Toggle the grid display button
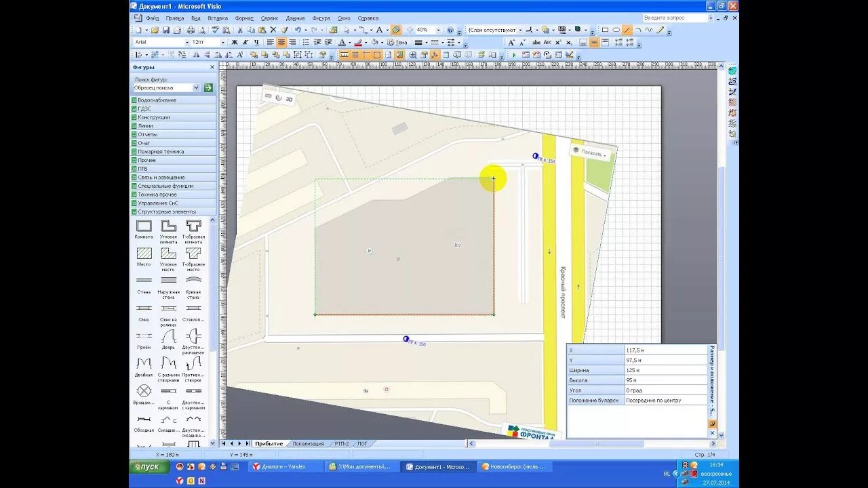868x488 pixels. [355, 55]
